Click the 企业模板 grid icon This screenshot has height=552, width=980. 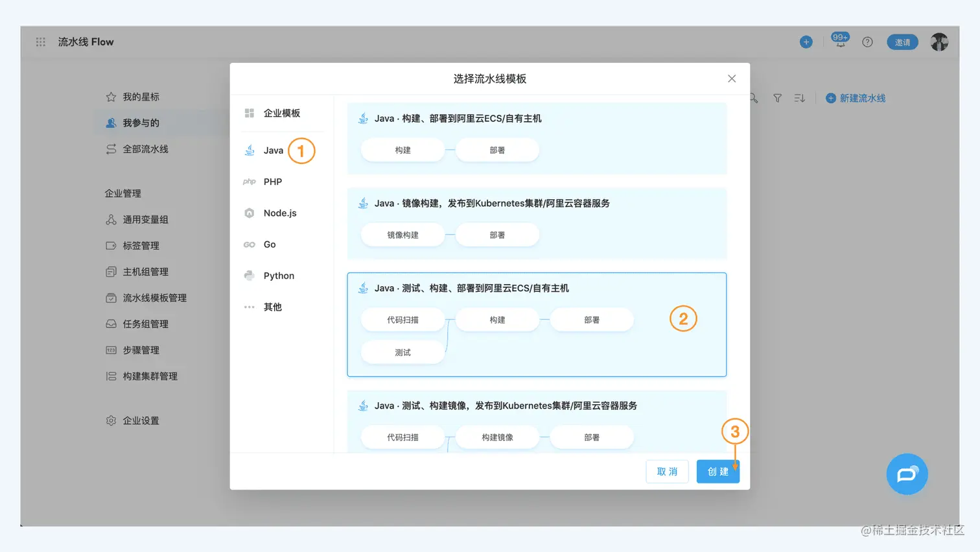click(250, 113)
